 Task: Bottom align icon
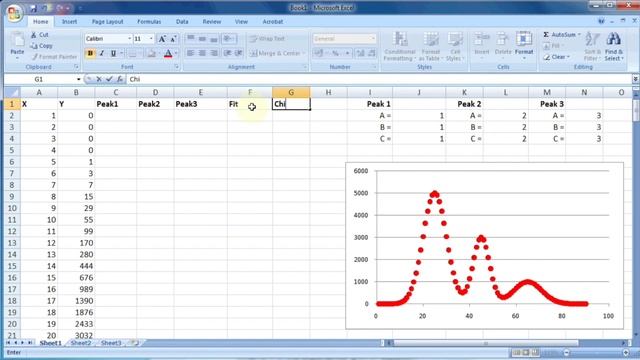[214, 39]
